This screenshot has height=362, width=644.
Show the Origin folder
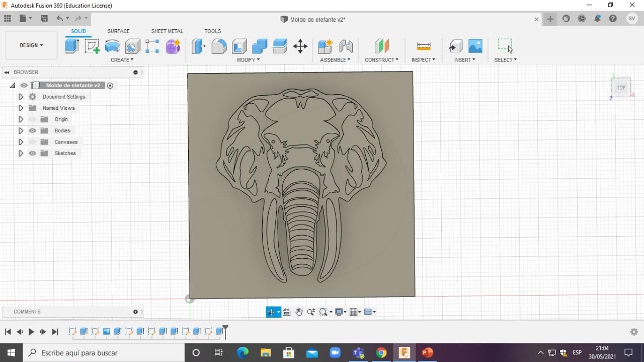33,119
